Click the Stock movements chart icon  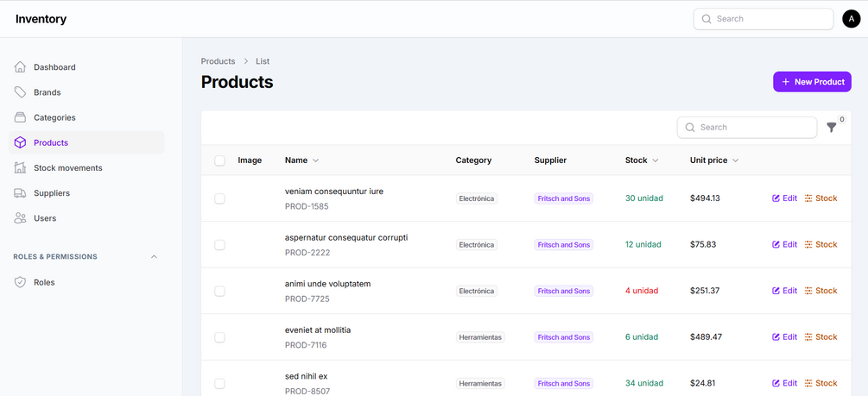(20, 167)
